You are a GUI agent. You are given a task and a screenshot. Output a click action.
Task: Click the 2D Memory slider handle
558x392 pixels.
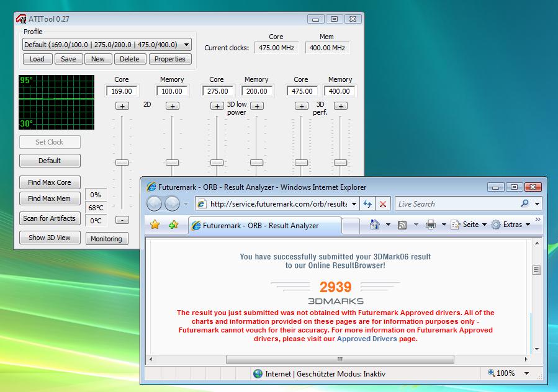point(172,163)
